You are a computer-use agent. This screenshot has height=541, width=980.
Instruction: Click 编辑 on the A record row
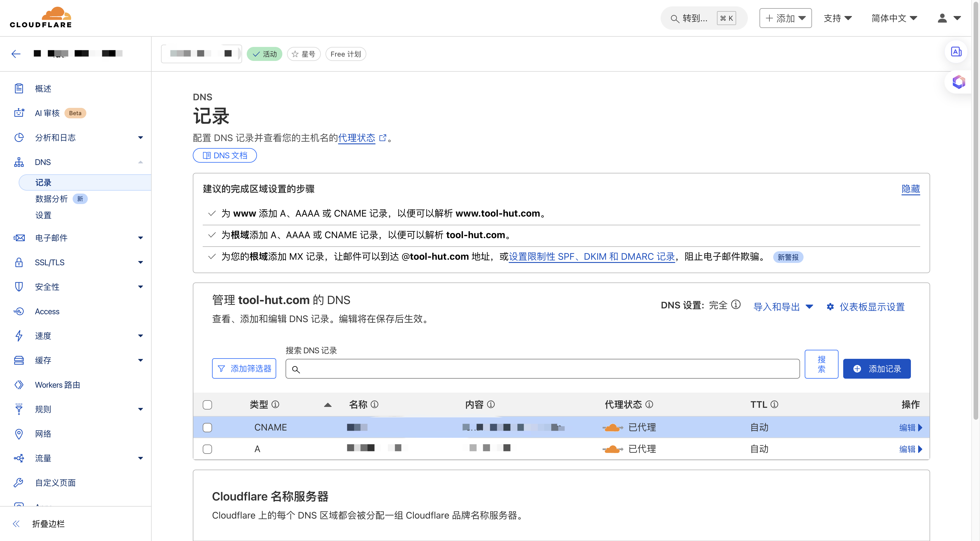pyautogui.click(x=911, y=449)
